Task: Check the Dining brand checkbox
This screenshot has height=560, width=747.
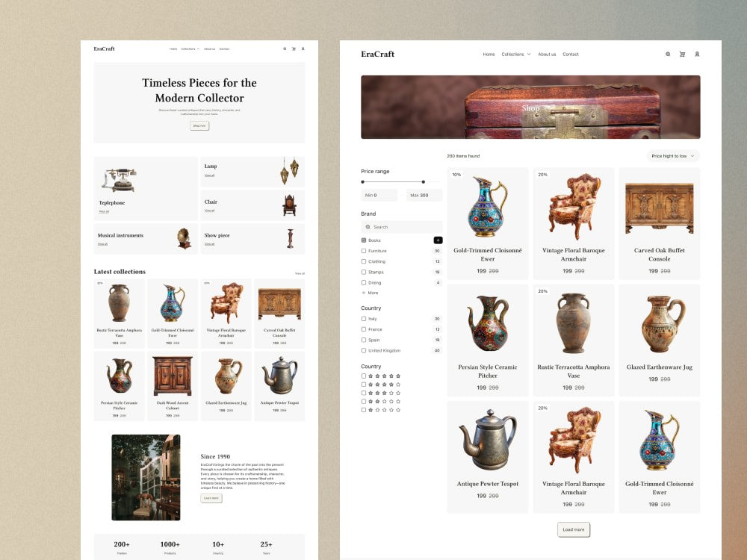Action: coord(364,282)
